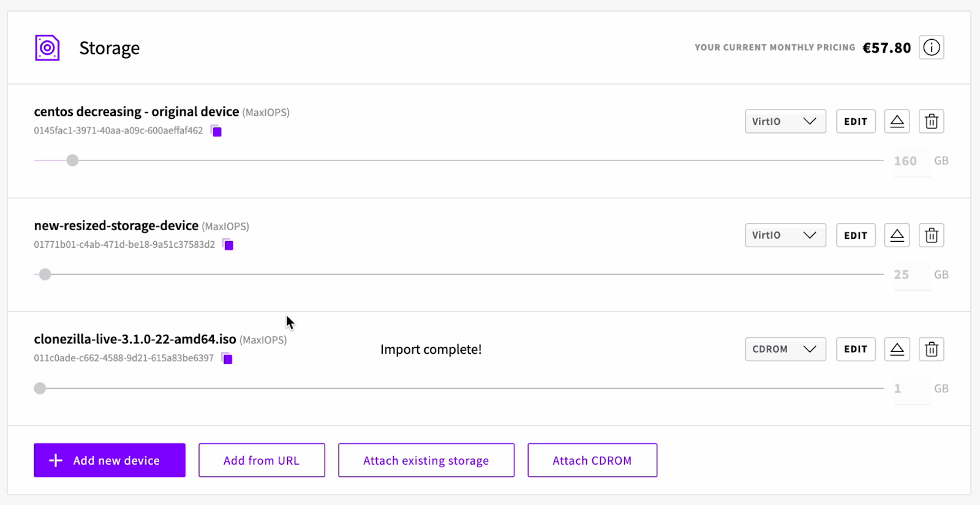Edit the centos decreasing original device
This screenshot has width=980, height=505.
click(856, 121)
